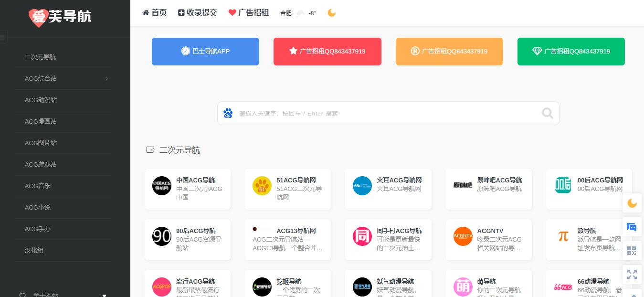
Task: Open the 同手村ACG导航 pink logo icon
Action: [362, 236]
